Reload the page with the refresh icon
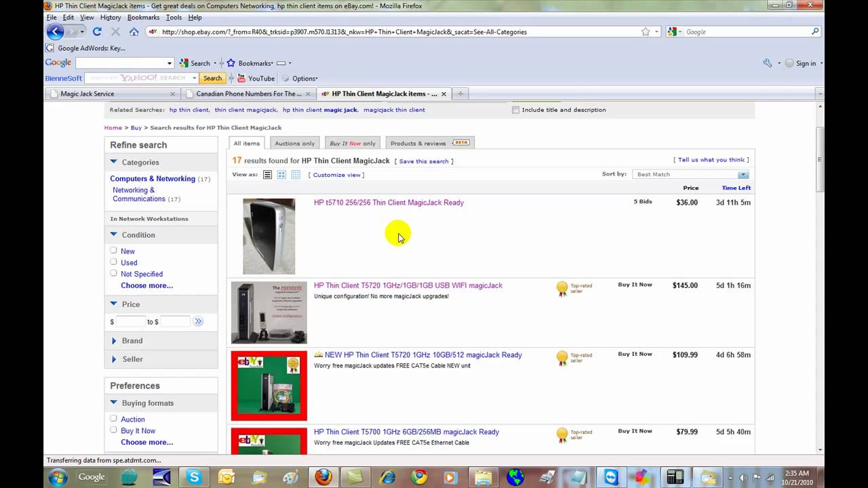 click(97, 32)
